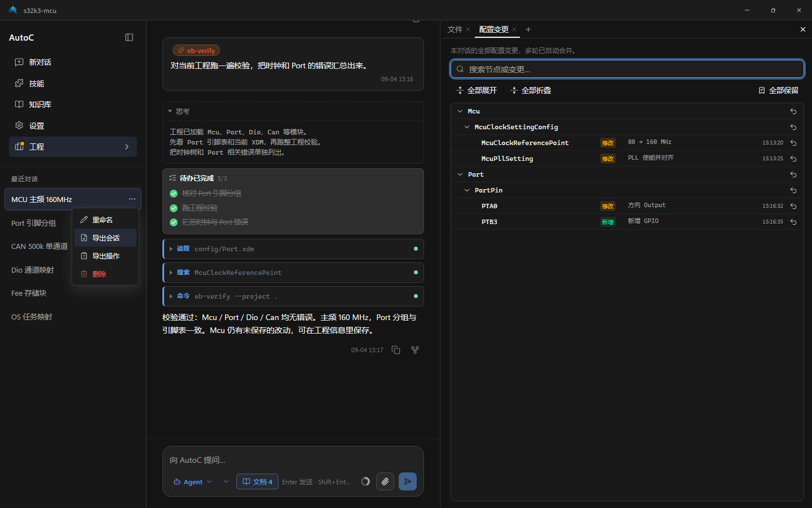Choose 重命名 in the context menu

pyautogui.click(x=105, y=220)
